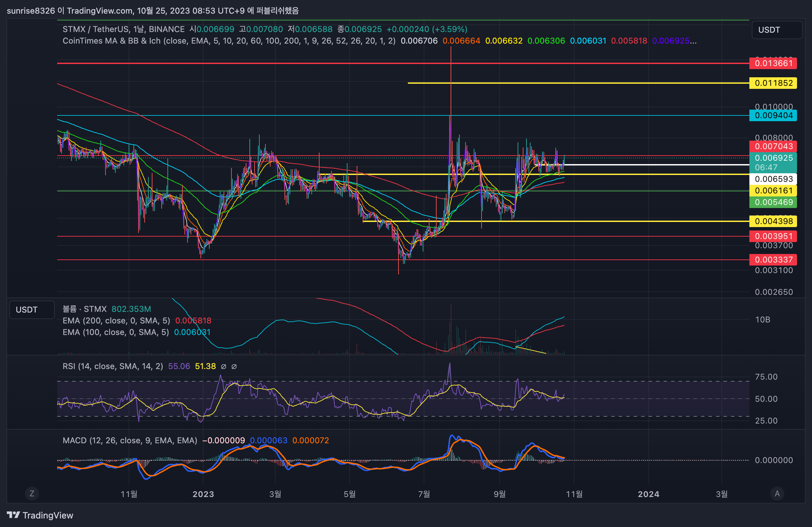Image resolution: width=812 pixels, height=527 pixels.
Task: Click the EMA (200, close, 0, SMA, 5) legend
Action: (116, 320)
